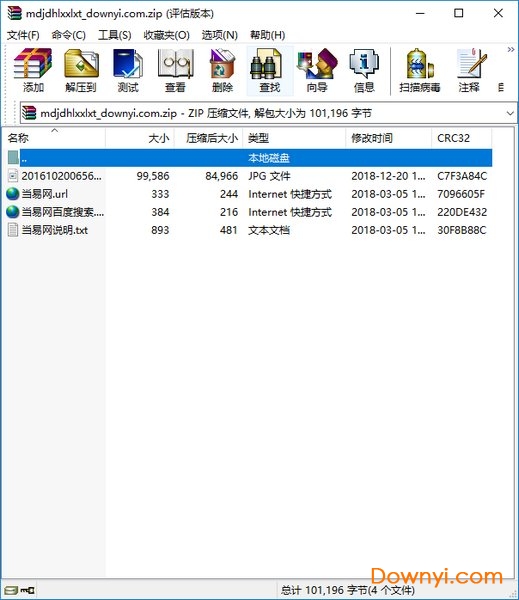Expand the hidden toolbar buttons chevron

click(x=511, y=49)
